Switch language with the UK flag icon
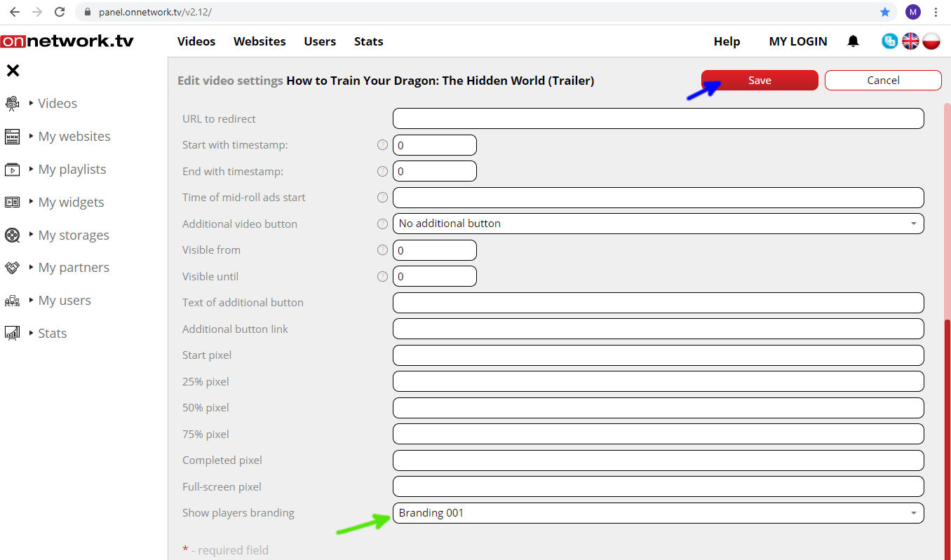The image size is (951, 560). (x=910, y=41)
